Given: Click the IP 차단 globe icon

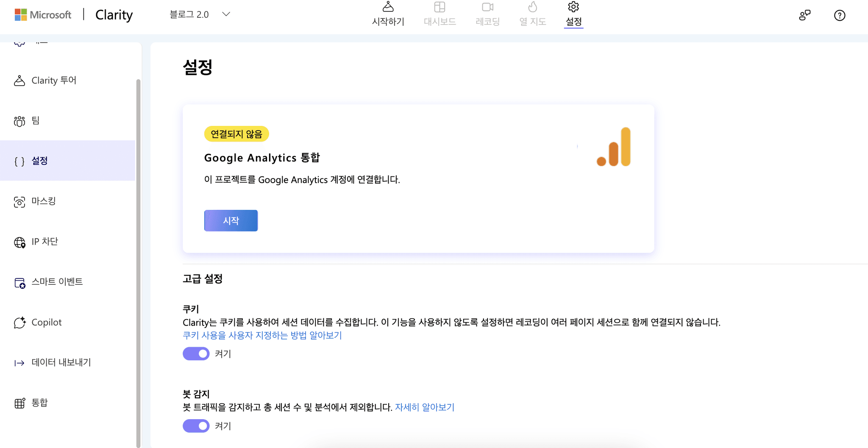Looking at the screenshot, I should (x=19, y=242).
